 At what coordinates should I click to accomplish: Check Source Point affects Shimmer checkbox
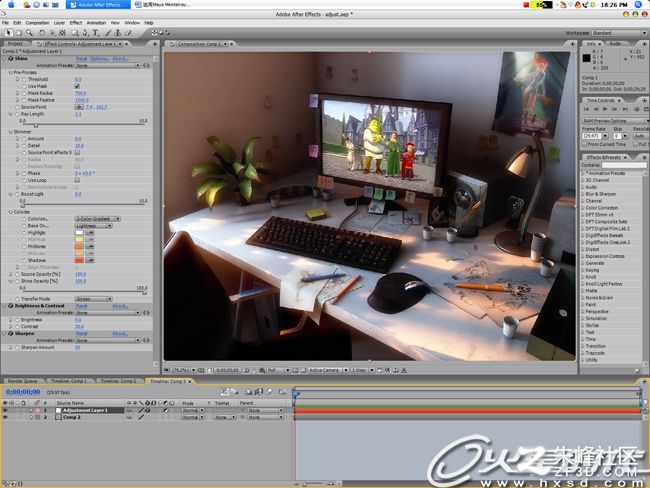click(77, 153)
